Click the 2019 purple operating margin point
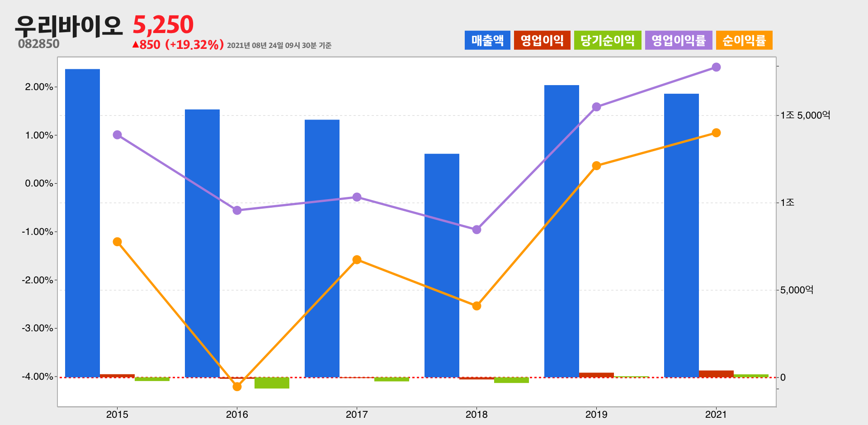Image resolution: width=868 pixels, height=425 pixels. (x=596, y=107)
